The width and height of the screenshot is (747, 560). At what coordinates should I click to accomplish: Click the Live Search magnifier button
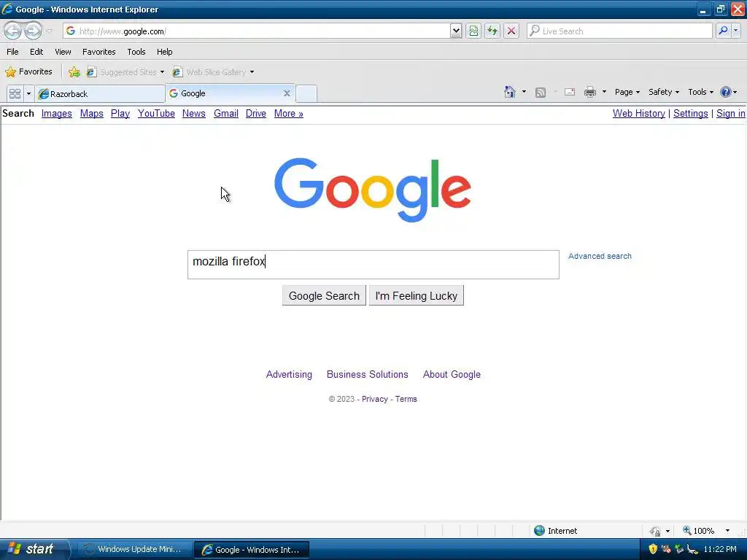tap(723, 31)
